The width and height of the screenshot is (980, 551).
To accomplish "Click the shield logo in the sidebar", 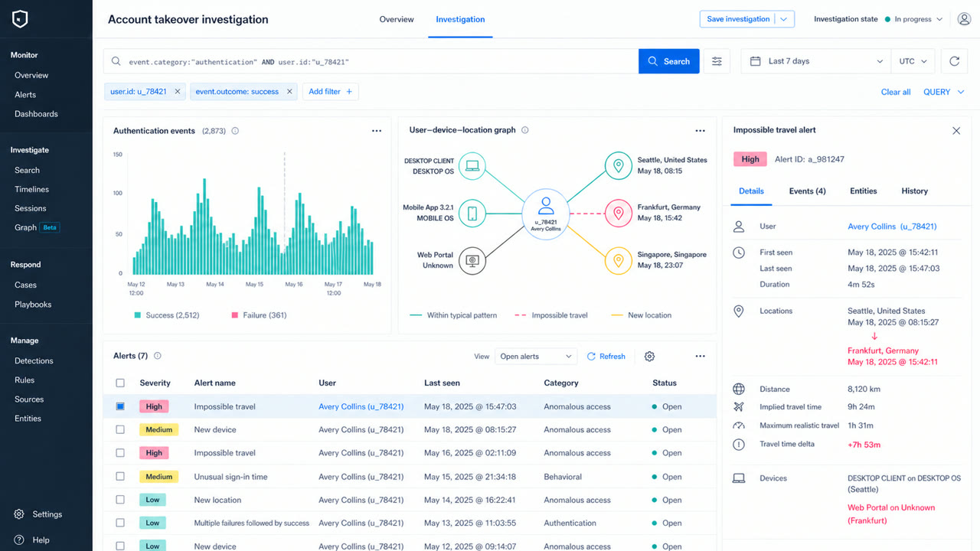I will pyautogui.click(x=20, y=20).
